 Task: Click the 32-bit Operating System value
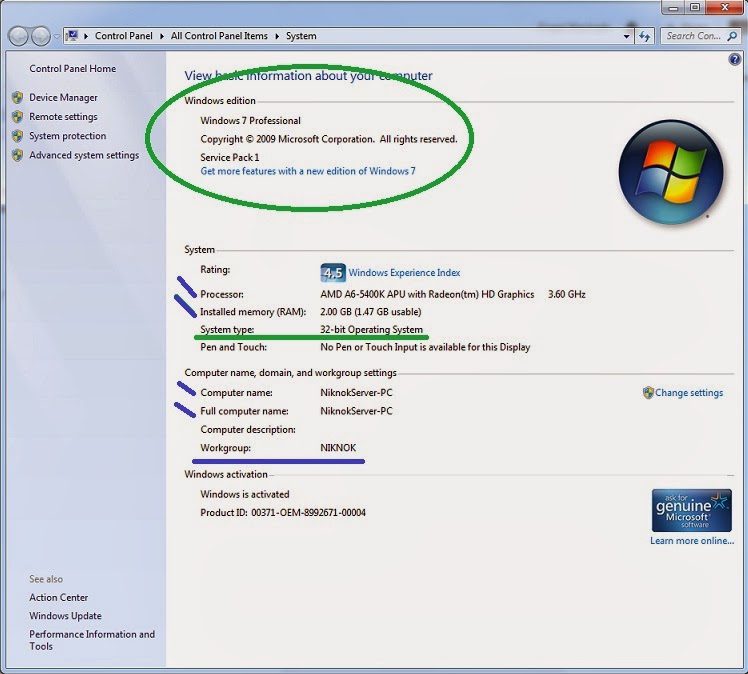(x=371, y=330)
